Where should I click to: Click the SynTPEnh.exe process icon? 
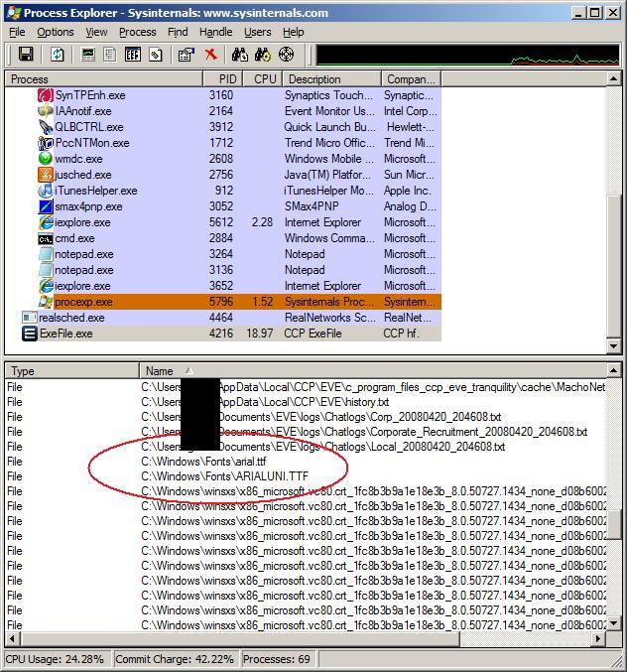(x=46, y=95)
